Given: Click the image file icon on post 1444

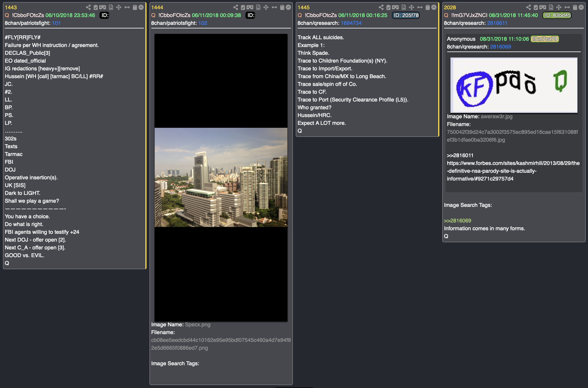Looking at the screenshot, I should click(x=258, y=7).
